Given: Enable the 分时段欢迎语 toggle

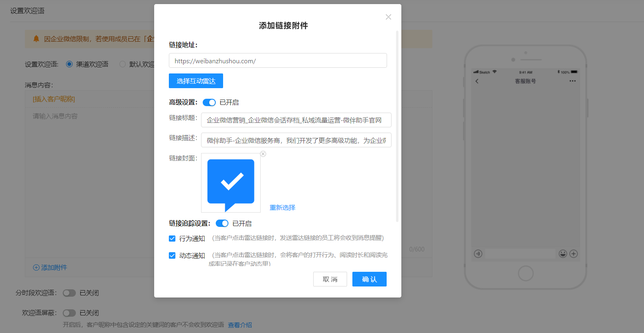Looking at the screenshot, I should coord(69,293).
